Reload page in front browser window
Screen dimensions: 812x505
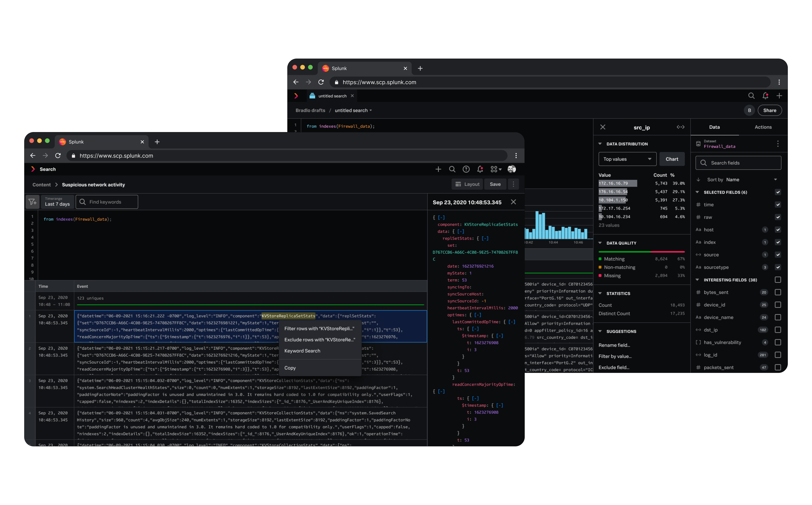pyautogui.click(x=58, y=156)
